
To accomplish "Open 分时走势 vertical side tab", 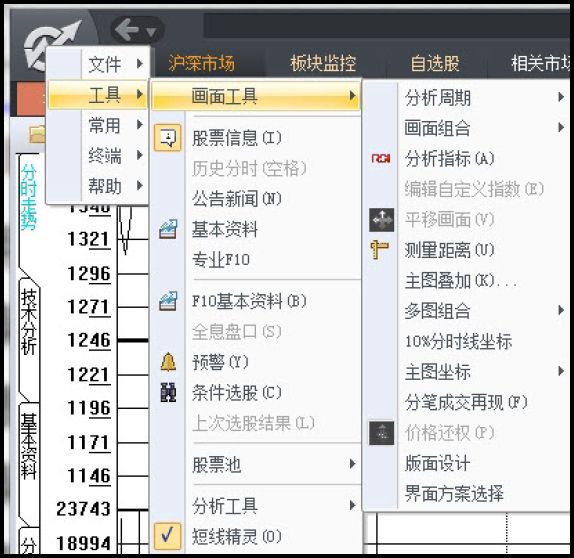I will (29, 197).
